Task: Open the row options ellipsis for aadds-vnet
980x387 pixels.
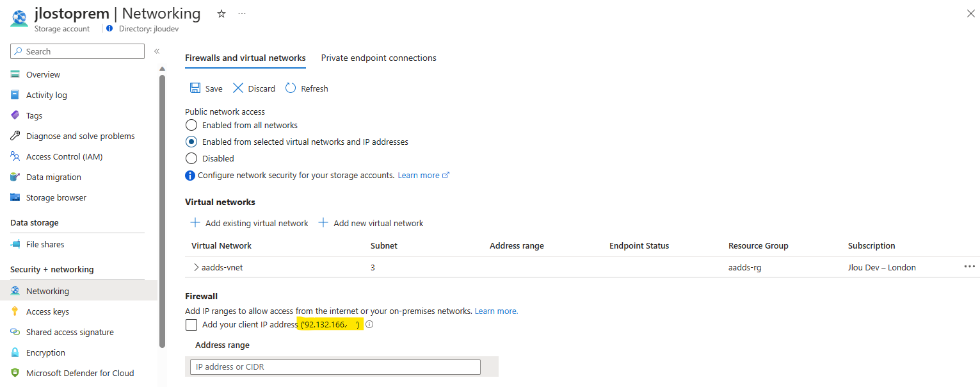Action: [x=969, y=267]
